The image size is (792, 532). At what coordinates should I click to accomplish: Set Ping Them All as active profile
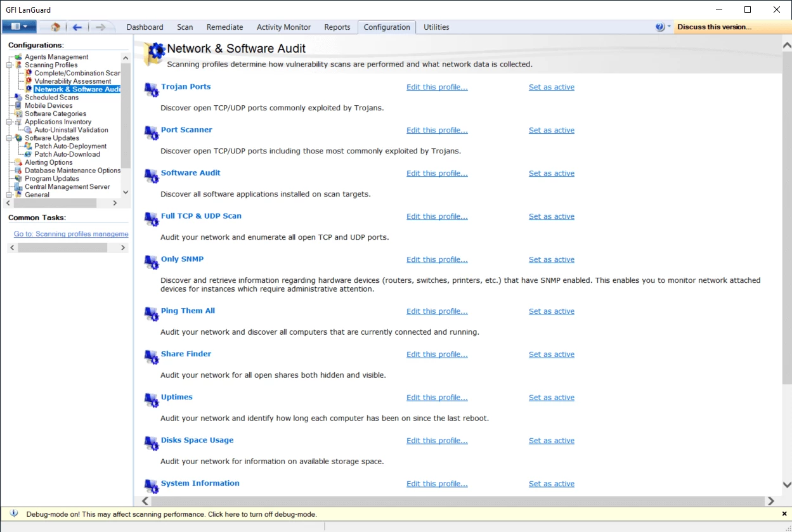551,311
